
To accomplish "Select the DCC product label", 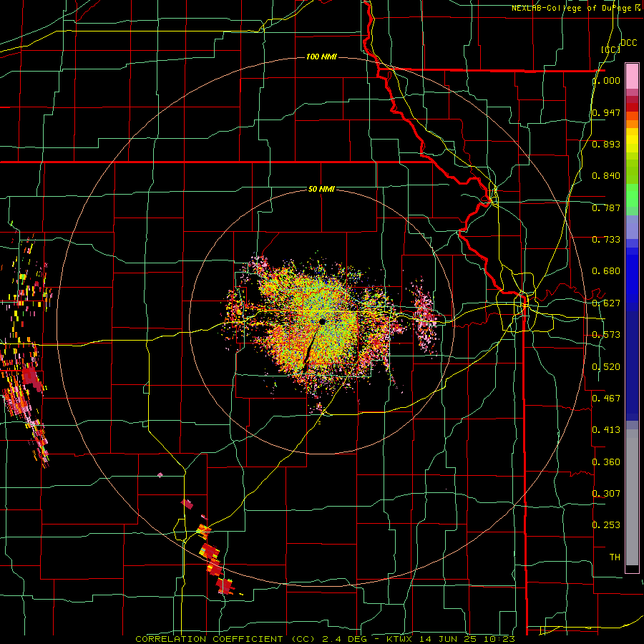I will [628, 43].
